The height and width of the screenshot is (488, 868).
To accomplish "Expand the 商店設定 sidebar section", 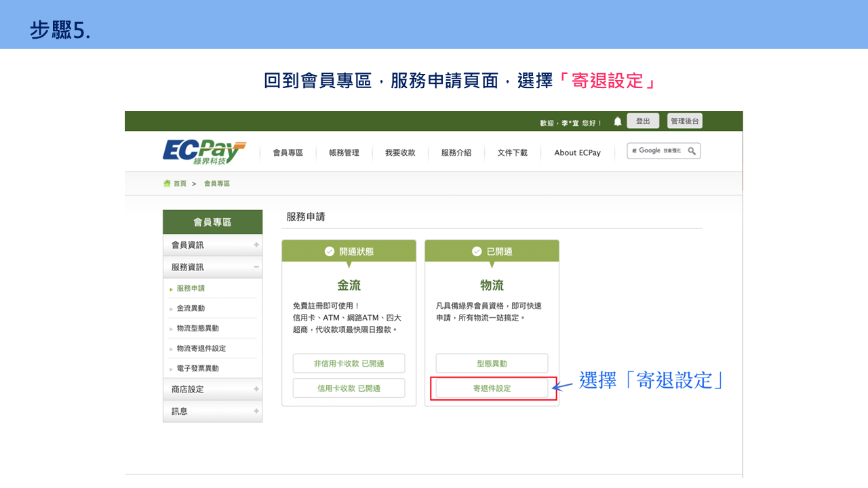I will click(x=258, y=389).
